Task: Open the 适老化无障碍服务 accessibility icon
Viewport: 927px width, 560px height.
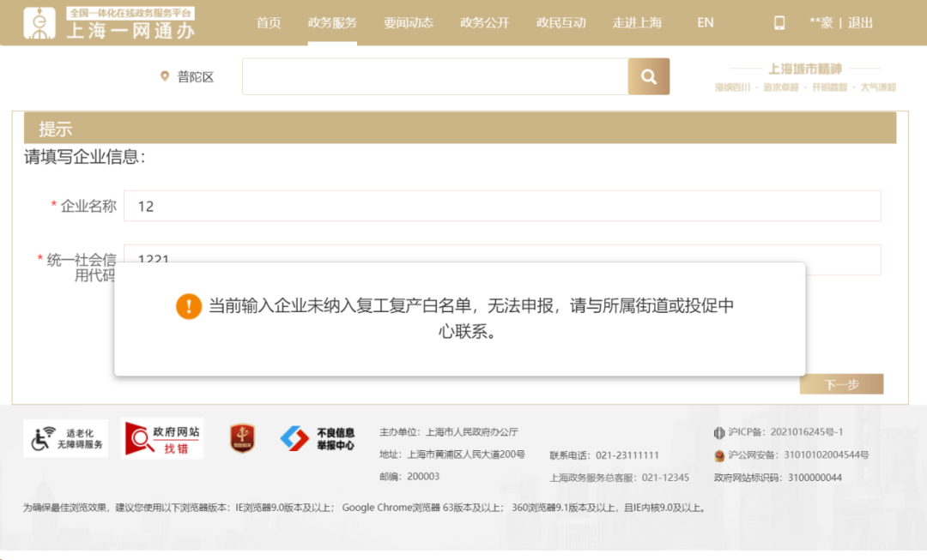Action: tap(66, 438)
